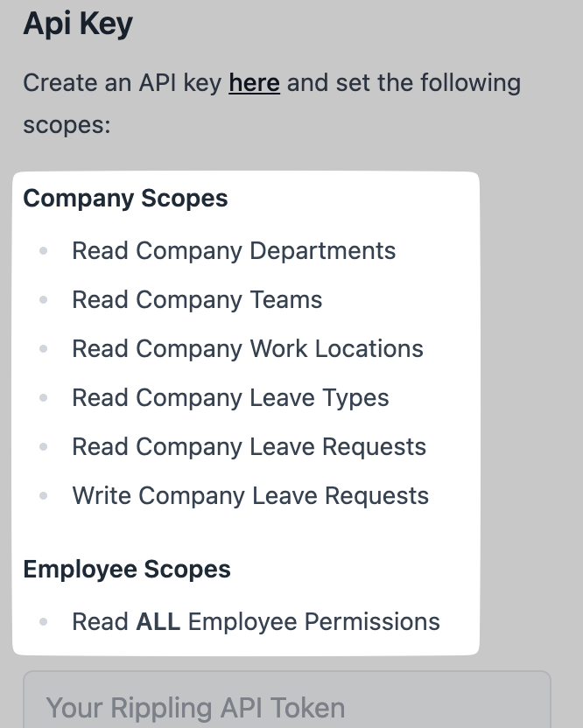Screen dimensions: 583x728
Task: Click the "Employee Scopes" heading
Action: tap(127, 569)
